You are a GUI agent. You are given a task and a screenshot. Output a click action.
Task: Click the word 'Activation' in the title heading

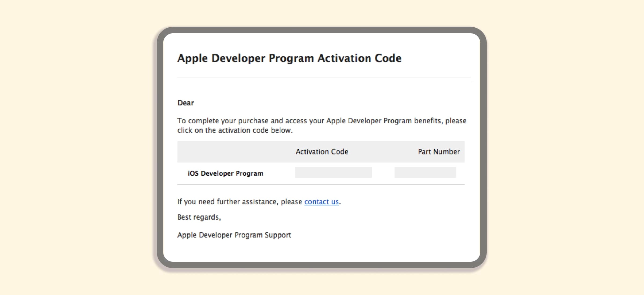pos(344,58)
